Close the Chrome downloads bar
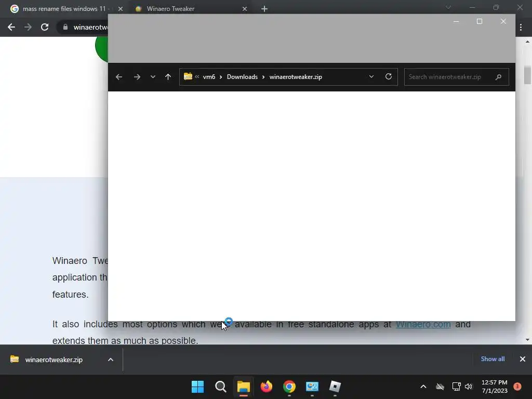 click(x=523, y=359)
